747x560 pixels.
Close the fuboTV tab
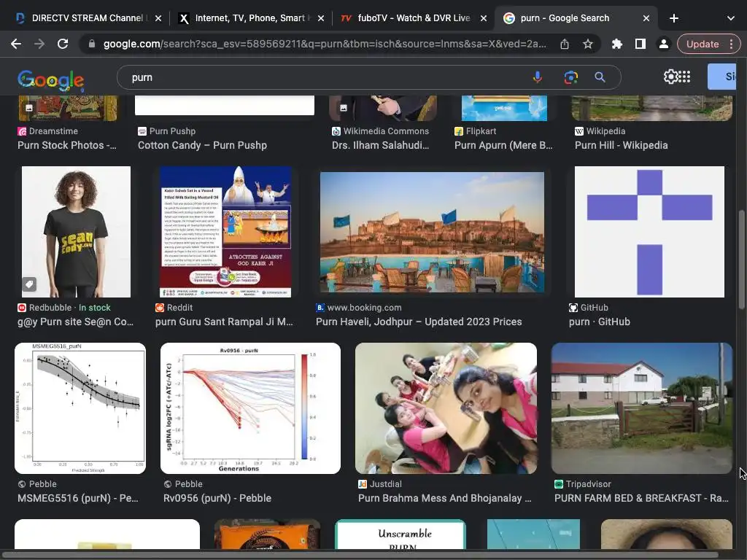pyautogui.click(x=484, y=18)
